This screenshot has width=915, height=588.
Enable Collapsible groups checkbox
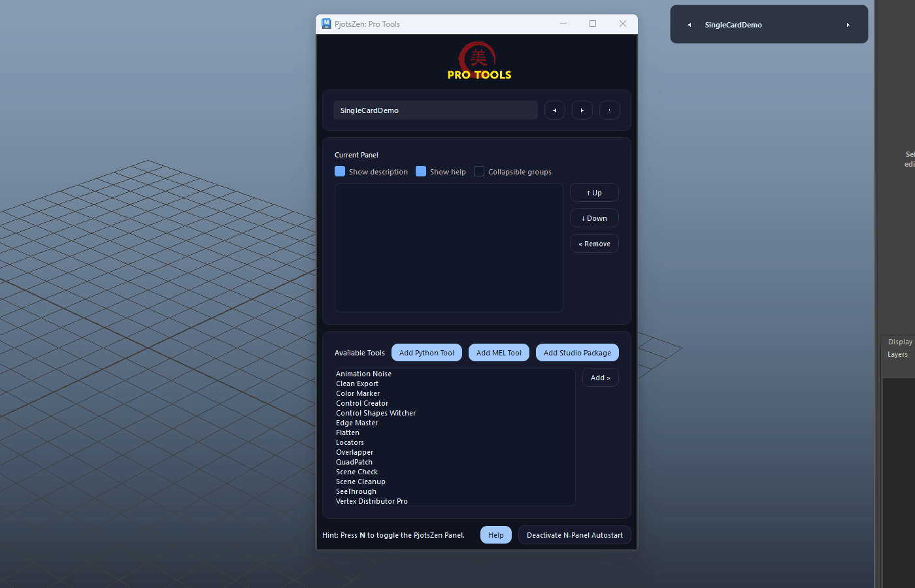pyautogui.click(x=479, y=171)
